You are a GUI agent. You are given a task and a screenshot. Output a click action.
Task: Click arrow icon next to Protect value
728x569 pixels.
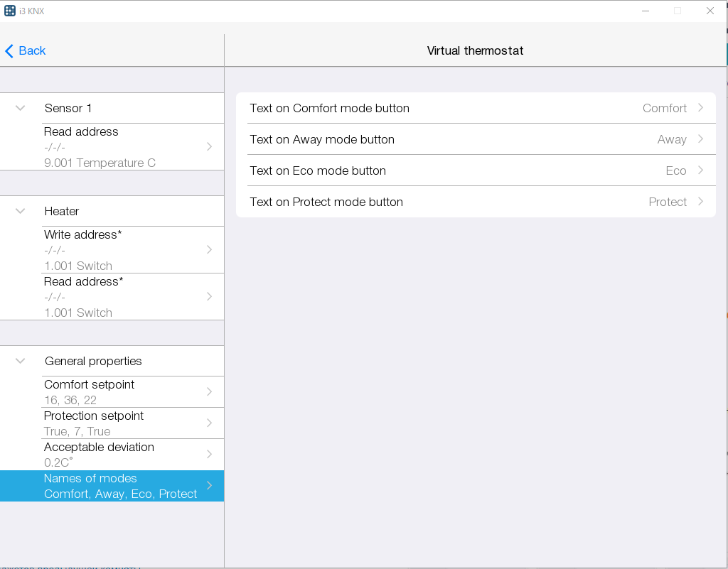pyautogui.click(x=700, y=202)
